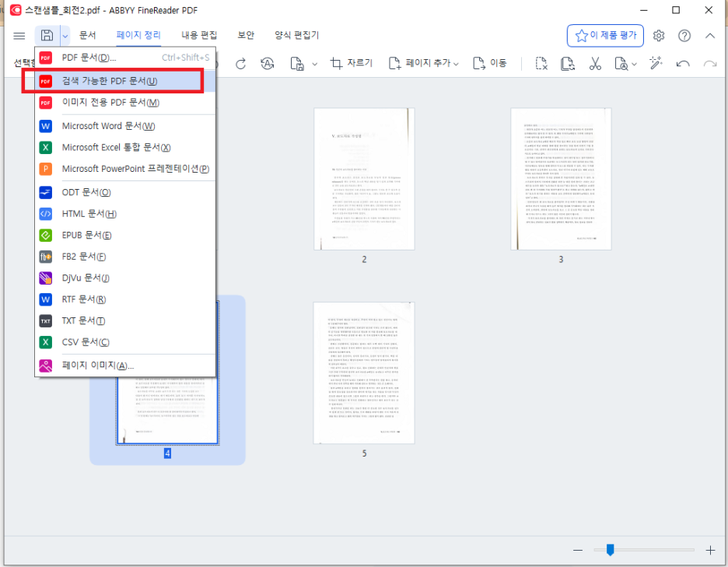Choose TXT 문서 menu entry
This screenshot has width=728, height=567.
pos(125,320)
